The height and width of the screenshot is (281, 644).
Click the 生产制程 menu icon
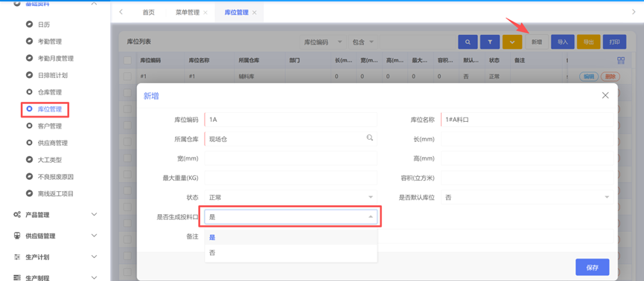click(17, 278)
